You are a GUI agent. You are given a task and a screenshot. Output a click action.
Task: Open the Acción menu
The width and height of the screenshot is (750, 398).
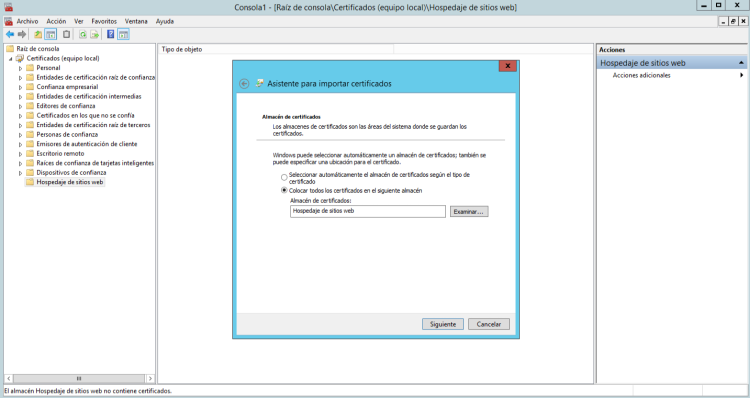tap(56, 22)
